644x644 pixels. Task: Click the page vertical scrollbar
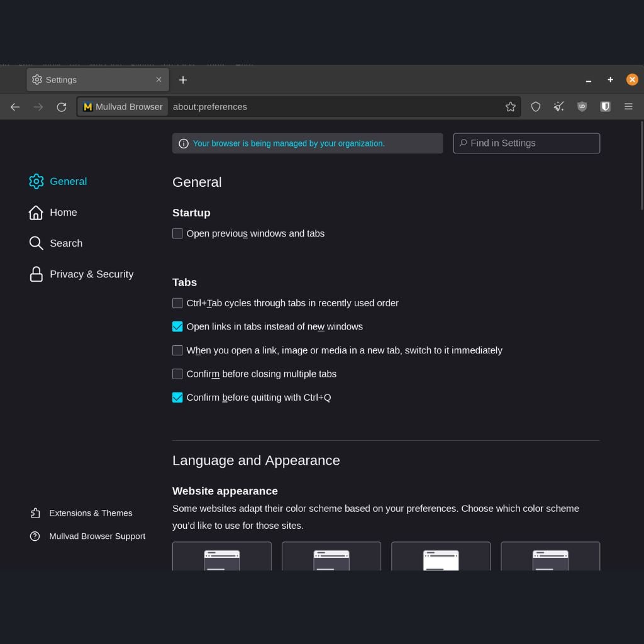[x=641, y=165]
